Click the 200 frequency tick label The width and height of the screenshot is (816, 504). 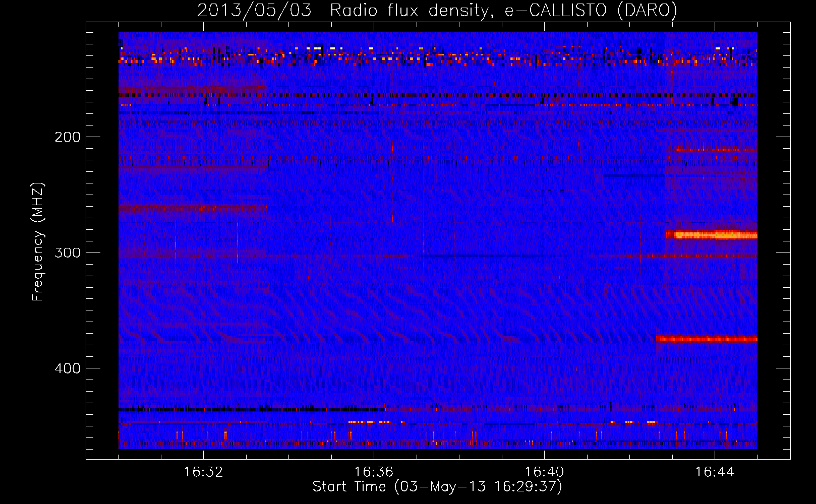pyautogui.click(x=68, y=137)
